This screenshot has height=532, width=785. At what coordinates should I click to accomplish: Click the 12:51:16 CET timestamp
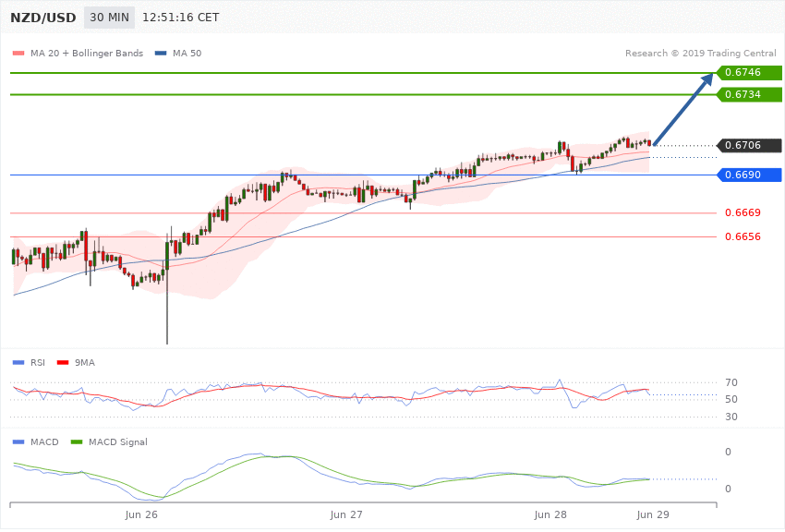coord(181,18)
